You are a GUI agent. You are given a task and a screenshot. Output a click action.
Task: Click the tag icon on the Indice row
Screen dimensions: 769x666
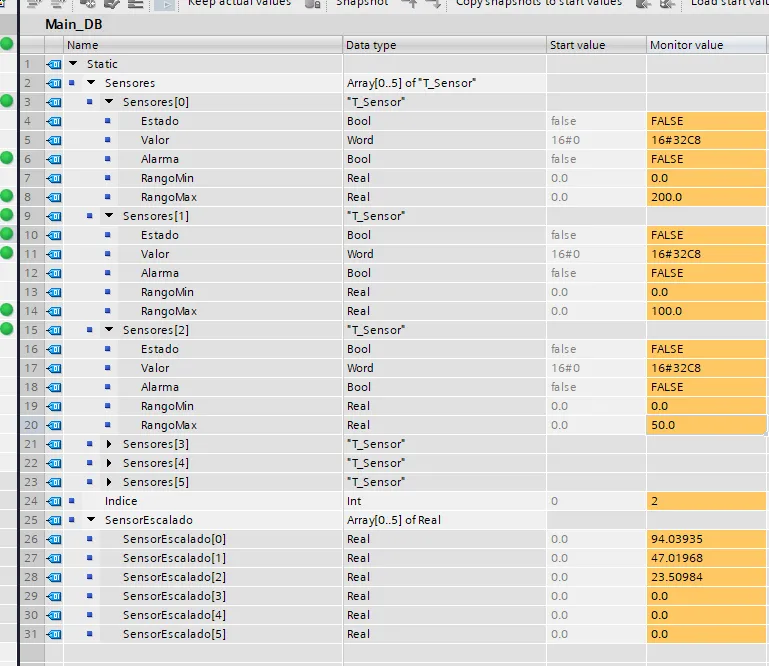pos(54,501)
